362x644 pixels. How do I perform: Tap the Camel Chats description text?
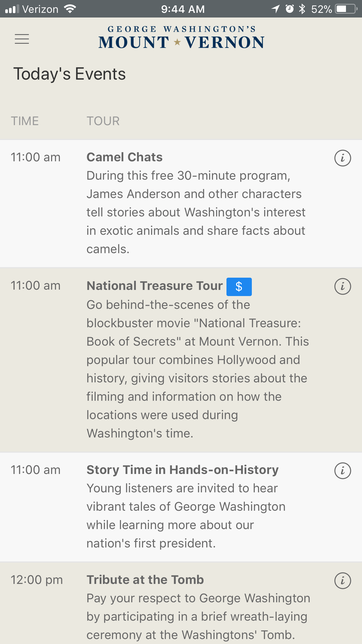click(x=196, y=212)
